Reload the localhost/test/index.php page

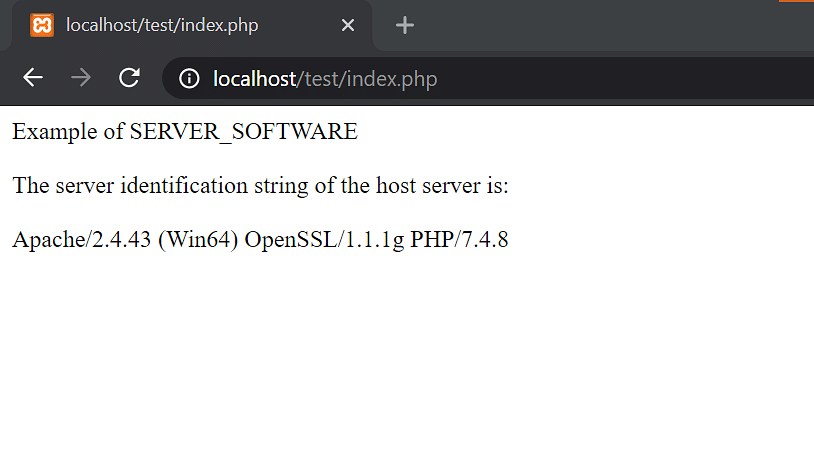129,78
